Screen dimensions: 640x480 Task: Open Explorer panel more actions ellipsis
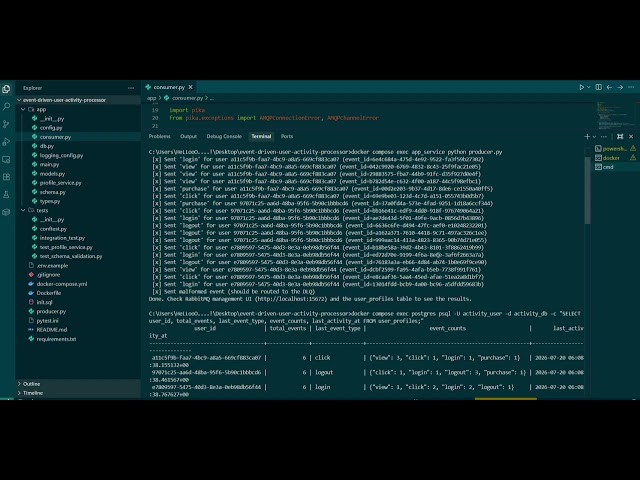131,88
